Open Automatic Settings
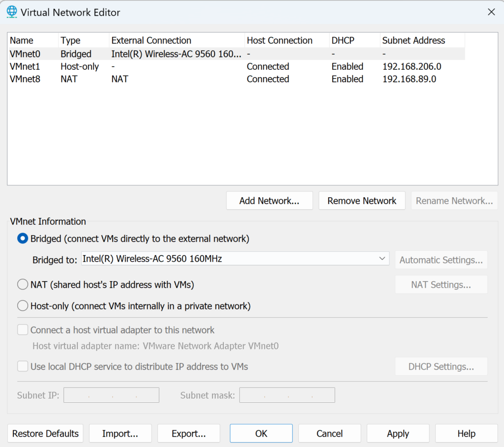504x447 pixels. tap(441, 260)
